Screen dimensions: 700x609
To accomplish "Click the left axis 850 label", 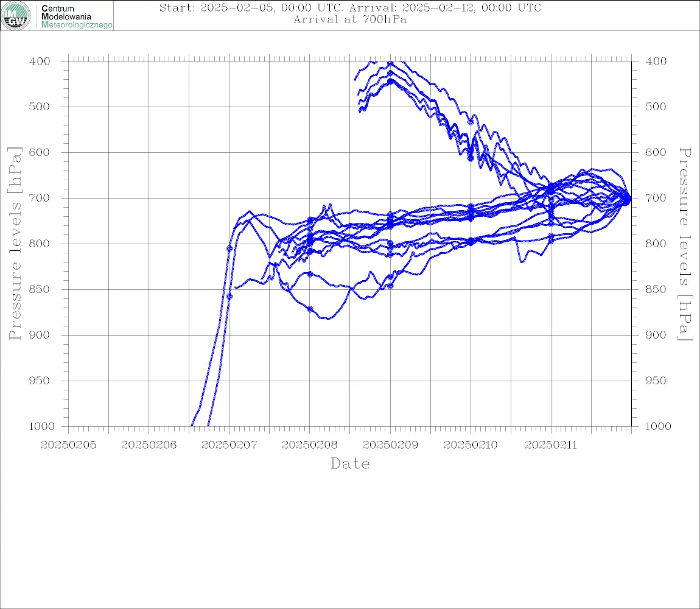I will click(x=40, y=289).
